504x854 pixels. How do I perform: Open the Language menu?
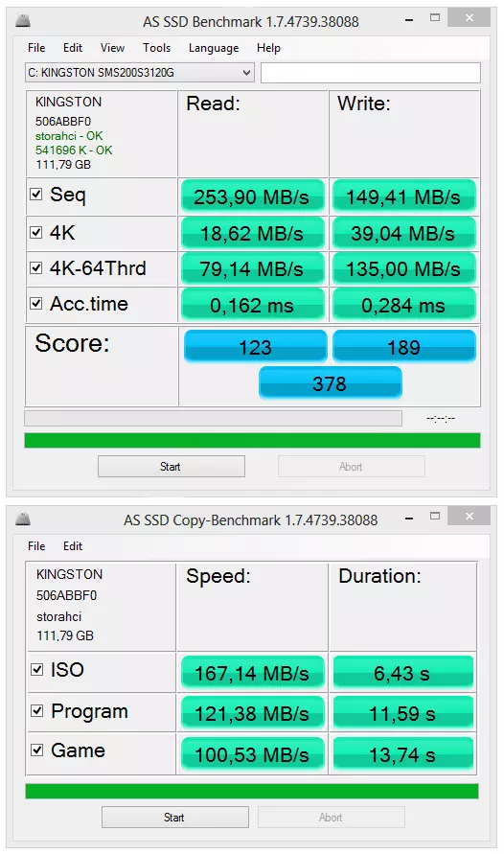click(x=214, y=48)
